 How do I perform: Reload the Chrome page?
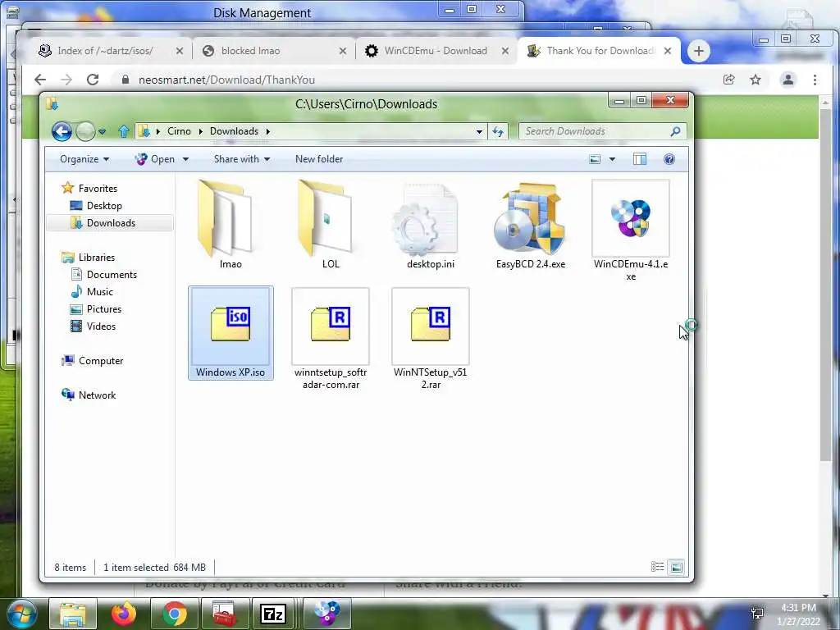[93, 80]
